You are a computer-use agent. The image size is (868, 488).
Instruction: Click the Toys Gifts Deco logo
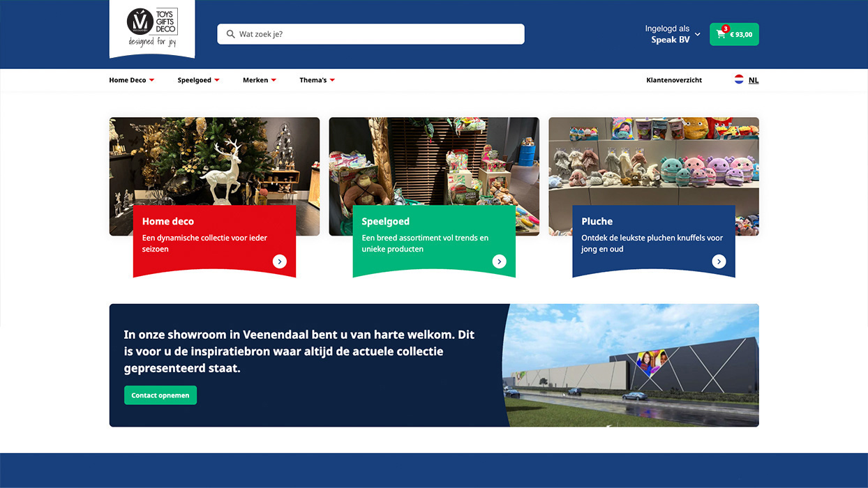(152, 28)
